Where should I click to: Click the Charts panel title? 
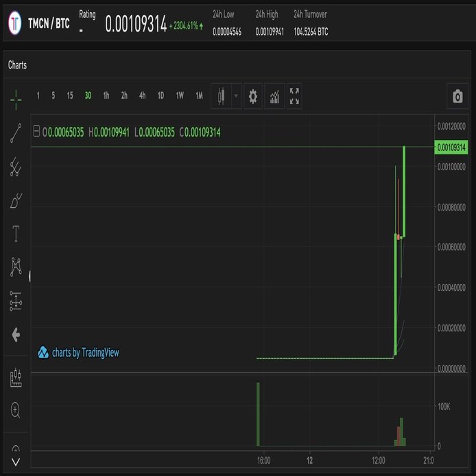(17, 65)
